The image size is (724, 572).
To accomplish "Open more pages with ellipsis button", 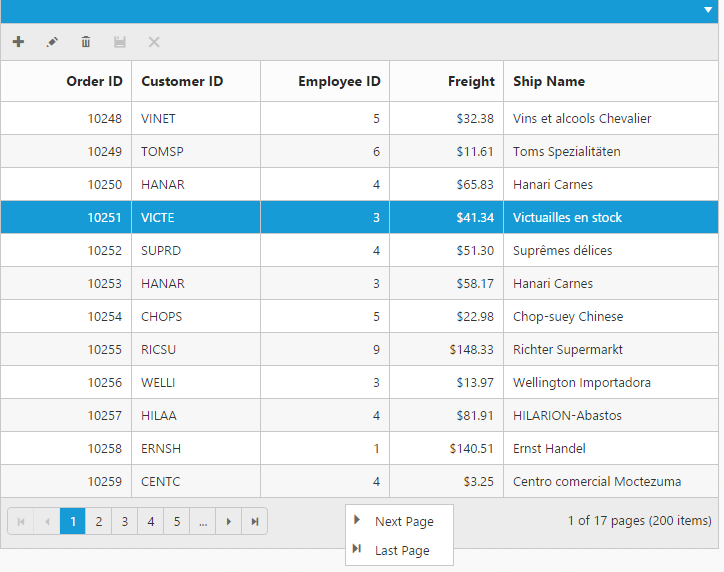I will point(203,521).
